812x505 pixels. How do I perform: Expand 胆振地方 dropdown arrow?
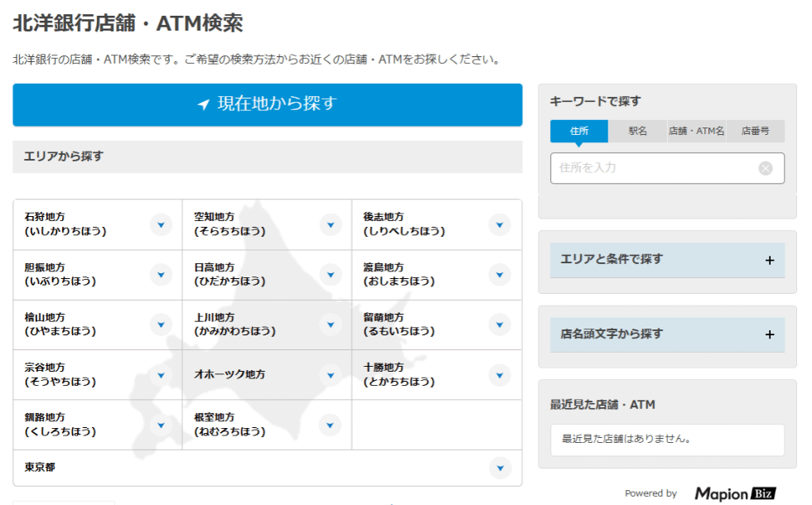pos(161,275)
